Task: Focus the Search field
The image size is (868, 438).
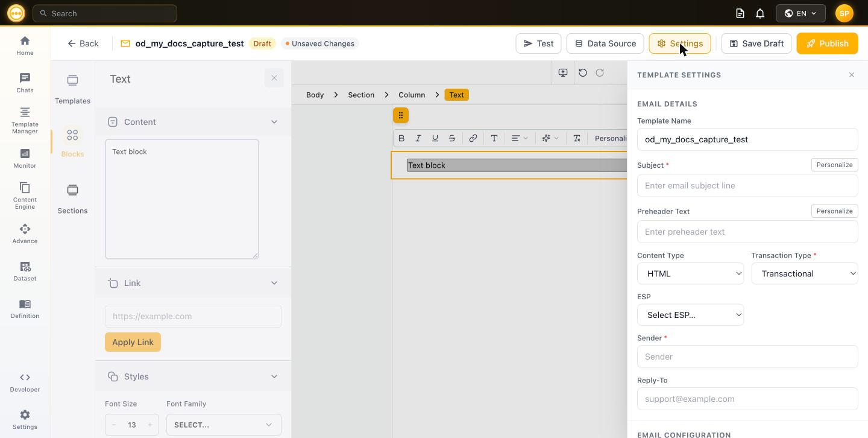Action: click(x=105, y=13)
